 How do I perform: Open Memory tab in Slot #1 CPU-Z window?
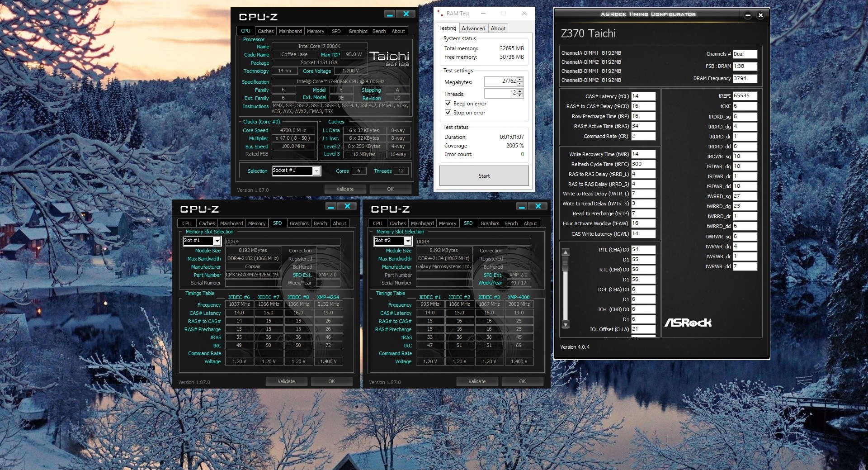click(x=257, y=223)
